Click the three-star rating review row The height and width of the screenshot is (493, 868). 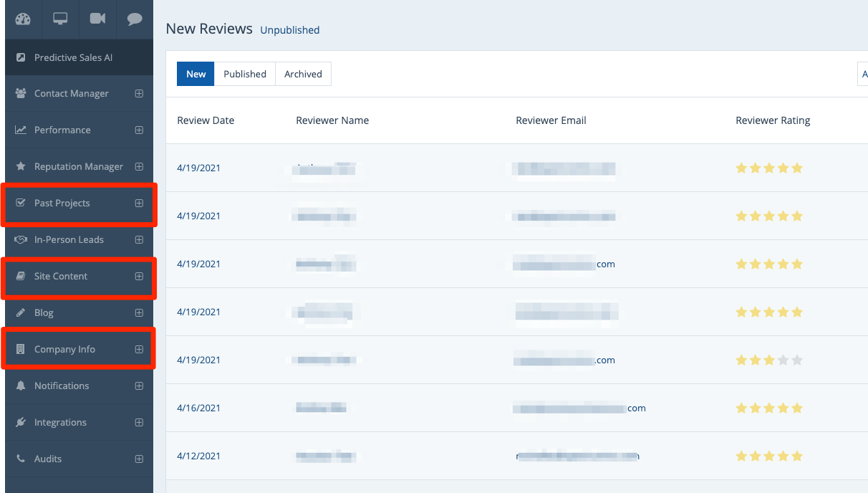click(x=769, y=360)
